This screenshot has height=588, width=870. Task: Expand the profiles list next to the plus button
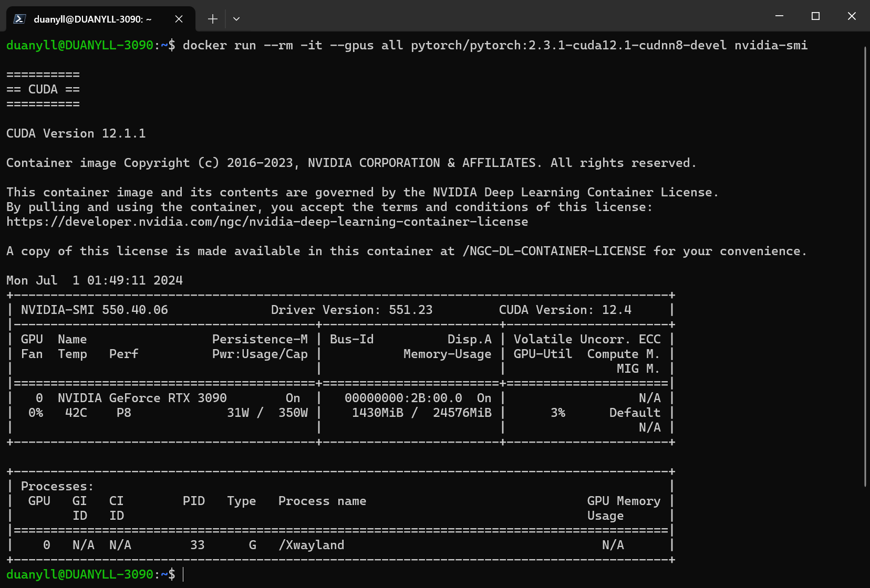236,19
